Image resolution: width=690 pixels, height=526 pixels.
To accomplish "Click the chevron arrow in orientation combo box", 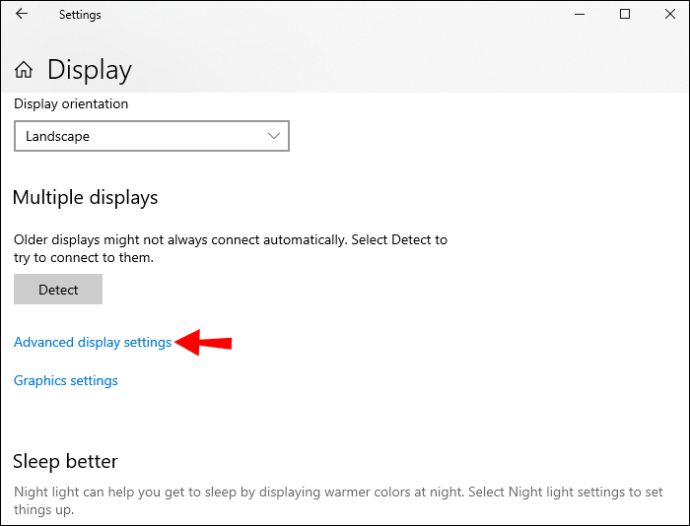I will click(274, 136).
